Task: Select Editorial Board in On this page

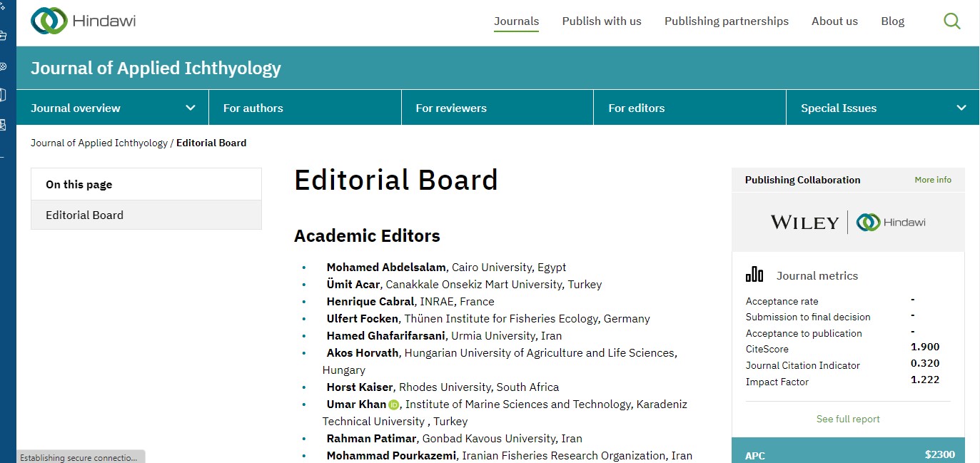Action: click(x=84, y=215)
